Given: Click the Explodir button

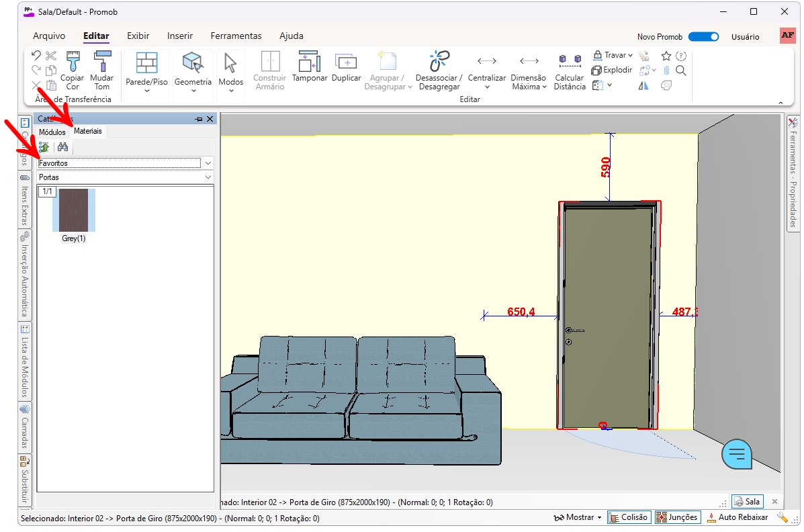Looking at the screenshot, I should click(611, 70).
